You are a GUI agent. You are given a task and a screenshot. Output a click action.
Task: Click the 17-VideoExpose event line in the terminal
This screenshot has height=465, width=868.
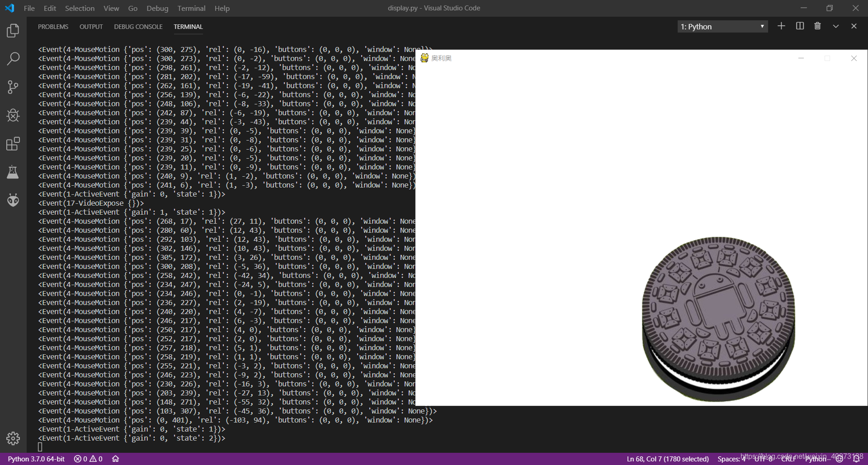(91, 203)
